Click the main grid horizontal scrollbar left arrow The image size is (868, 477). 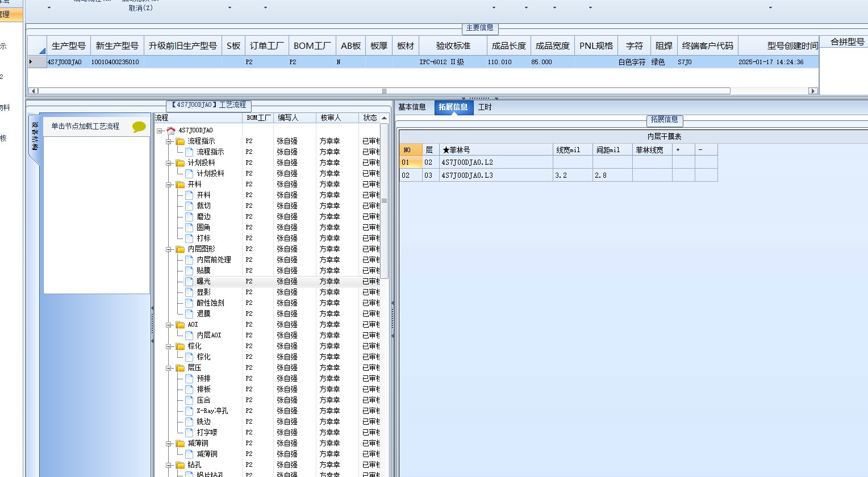pyautogui.click(x=33, y=91)
